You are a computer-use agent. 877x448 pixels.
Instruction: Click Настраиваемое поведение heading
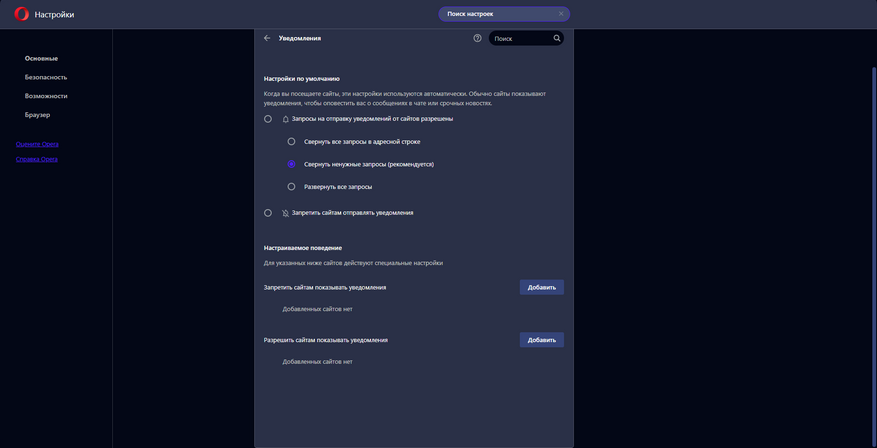coord(303,247)
